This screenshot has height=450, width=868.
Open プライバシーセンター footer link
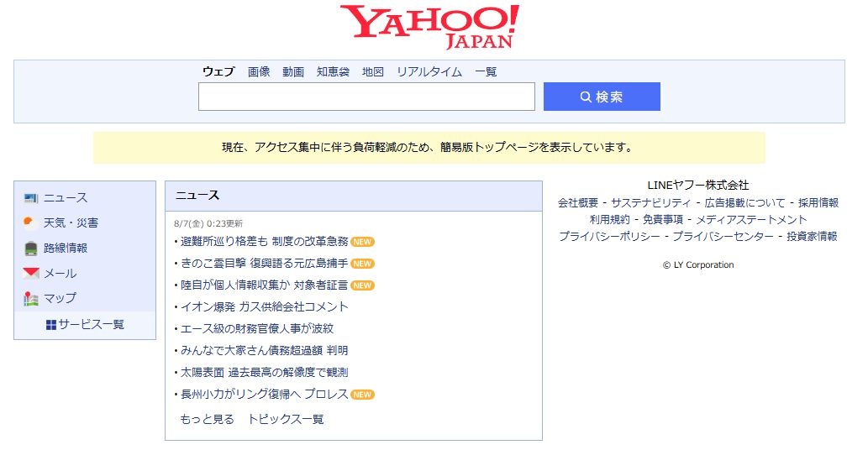(x=723, y=236)
